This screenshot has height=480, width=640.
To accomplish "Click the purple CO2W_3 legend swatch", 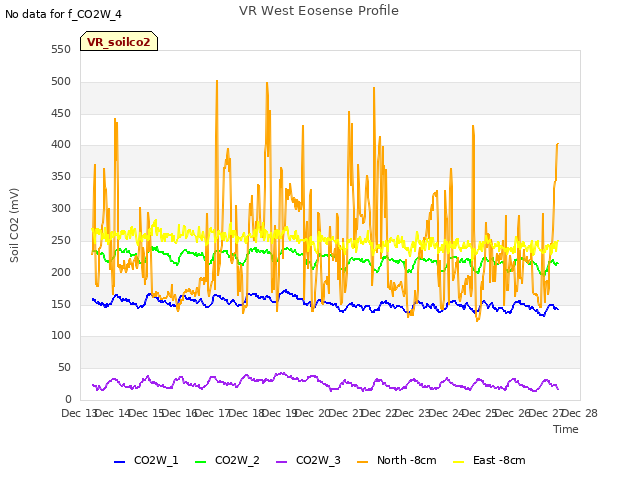I will point(282,462).
